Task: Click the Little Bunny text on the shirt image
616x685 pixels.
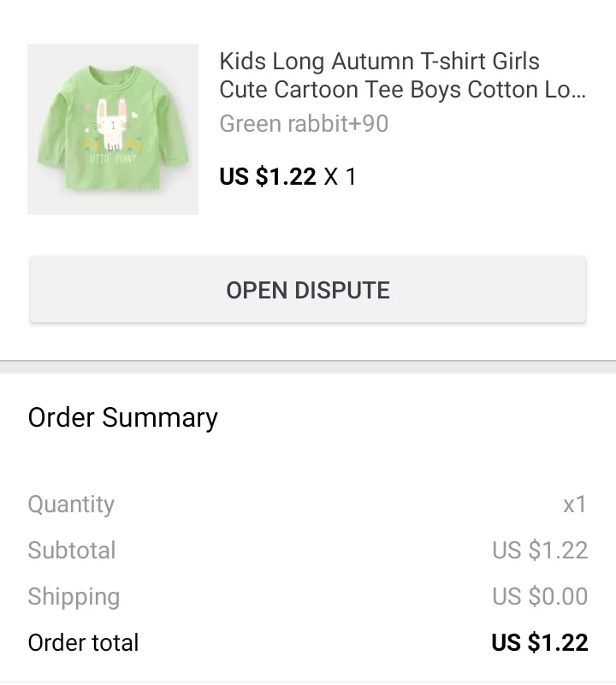Action: click(112, 160)
